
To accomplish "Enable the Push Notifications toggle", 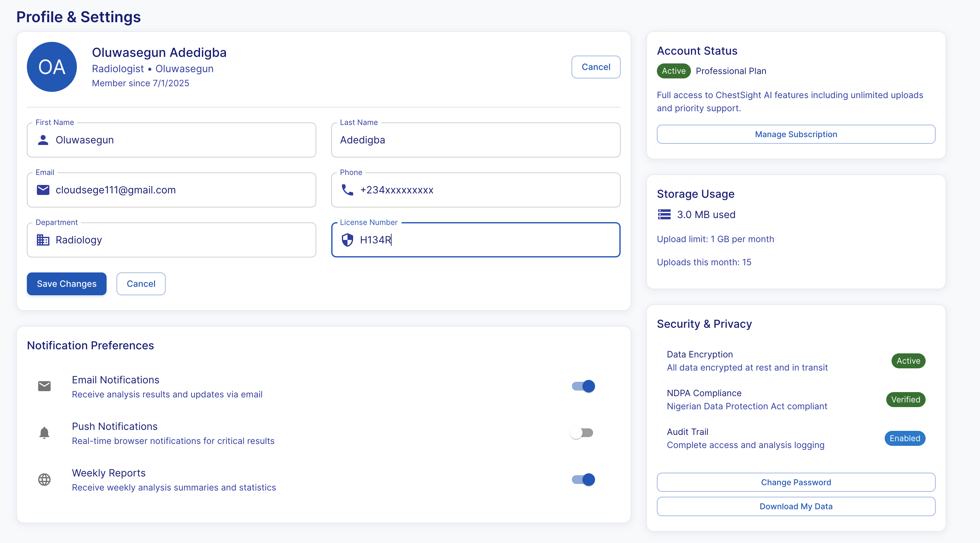I will [582, 433].
